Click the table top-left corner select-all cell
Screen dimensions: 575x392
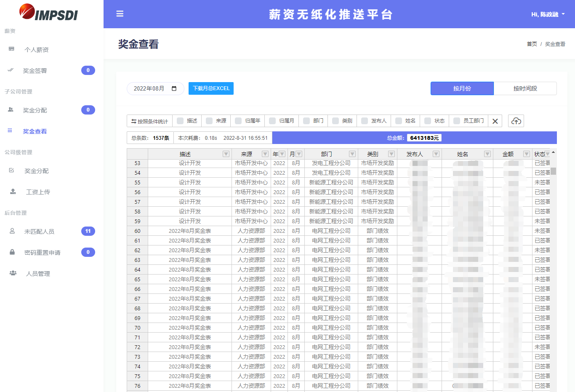pyautogui.click(x=138, y=154)
